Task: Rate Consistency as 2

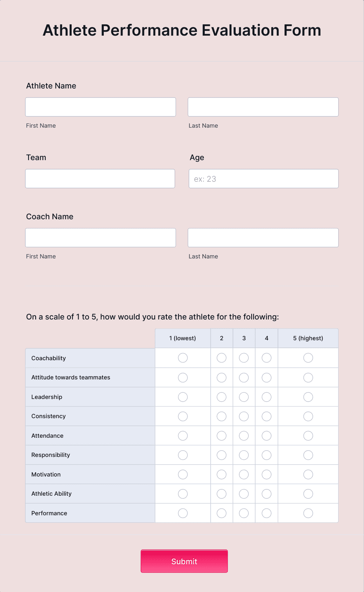Action: pyautogui.click(x=221, y=416)
